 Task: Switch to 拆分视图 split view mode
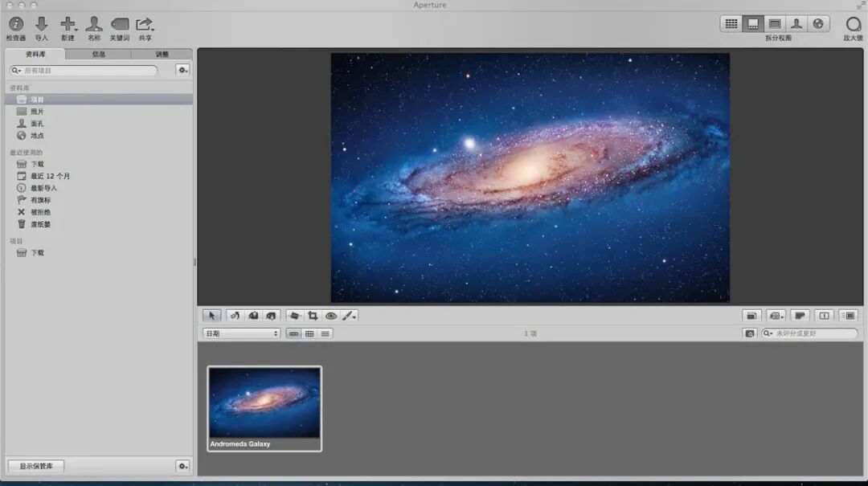(753, 24)
